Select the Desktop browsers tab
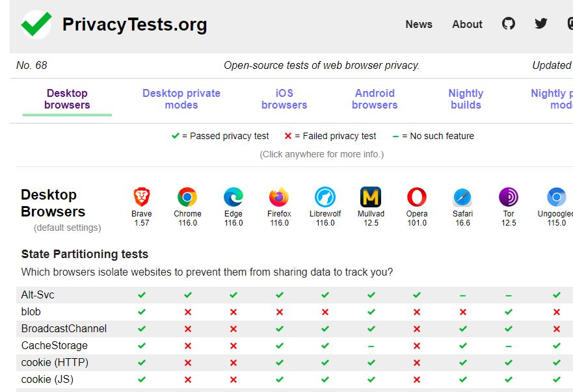This screenshot has width=573, height=392. click(x=67, y=99)
